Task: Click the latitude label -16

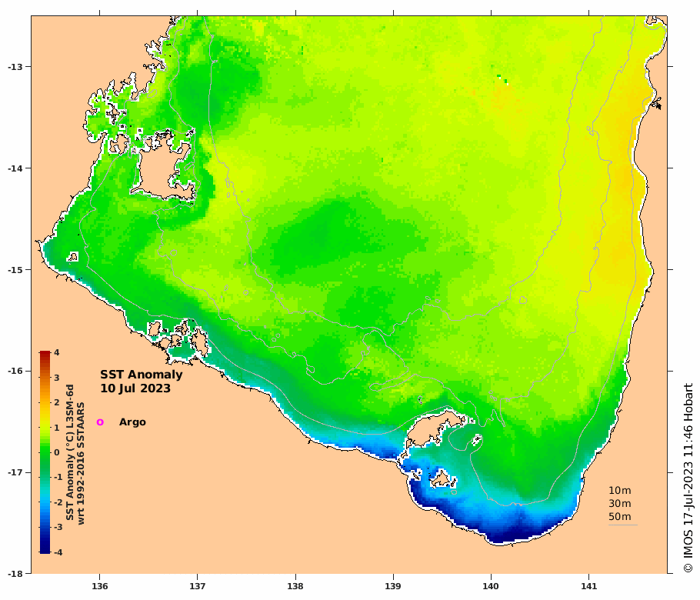Action: [x=15, y=371]
